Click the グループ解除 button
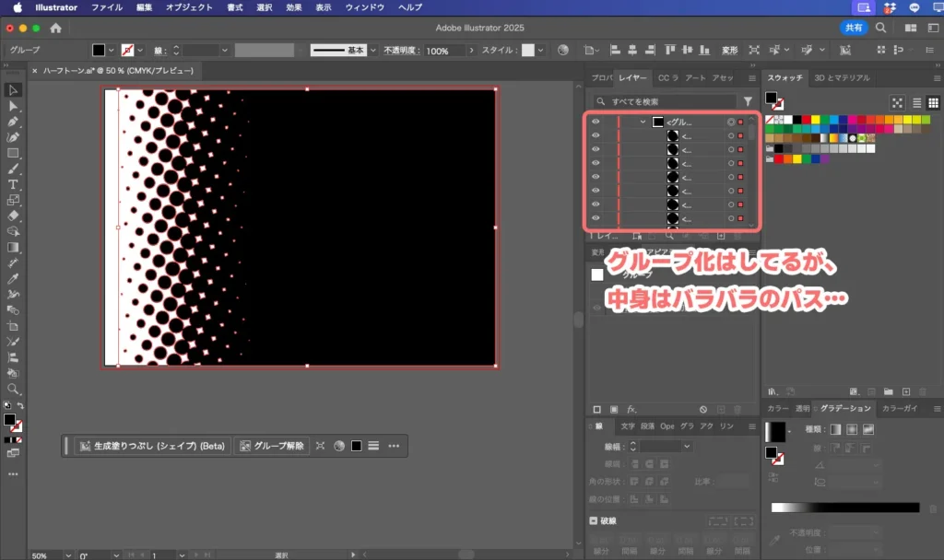The height and width of the screenshot is (560, 944). 272,446
